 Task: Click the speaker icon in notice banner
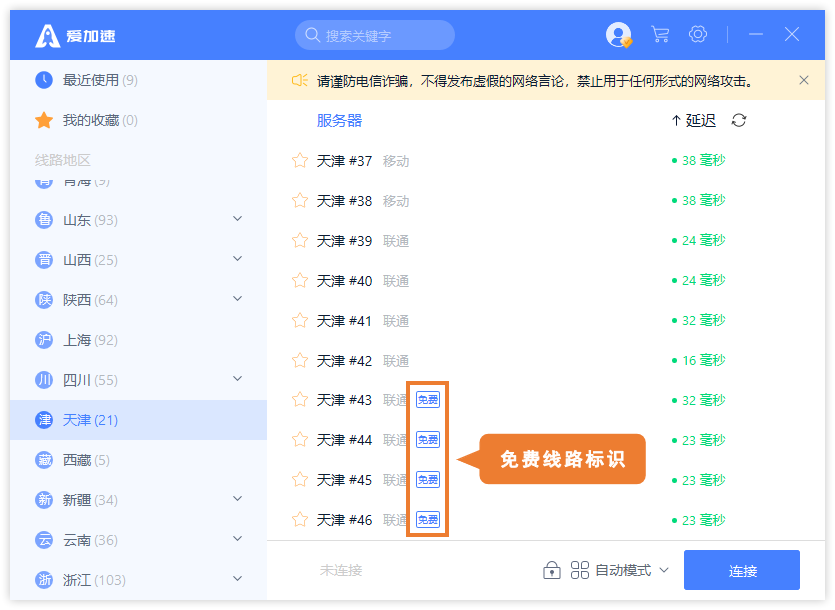(x=299, y=80)
